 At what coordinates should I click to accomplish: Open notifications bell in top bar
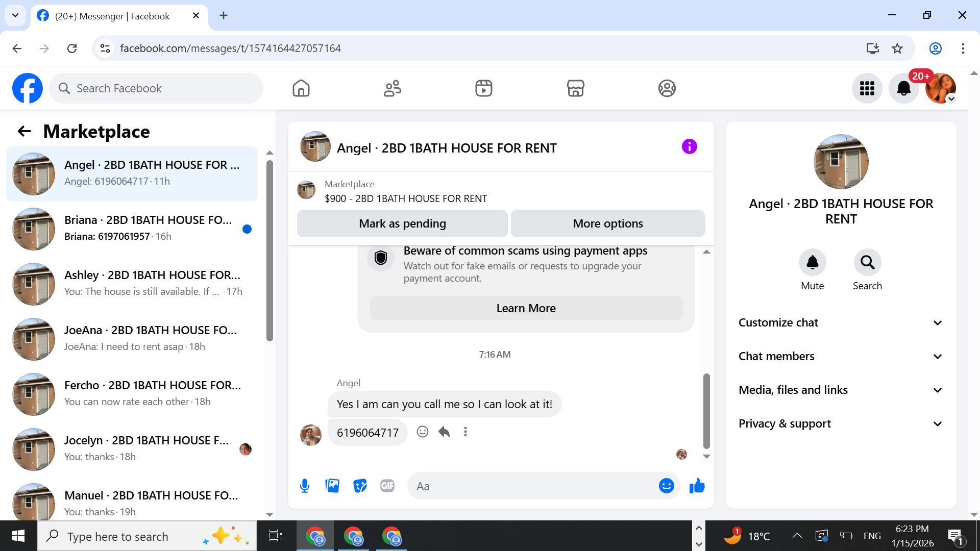click(903, 88)
